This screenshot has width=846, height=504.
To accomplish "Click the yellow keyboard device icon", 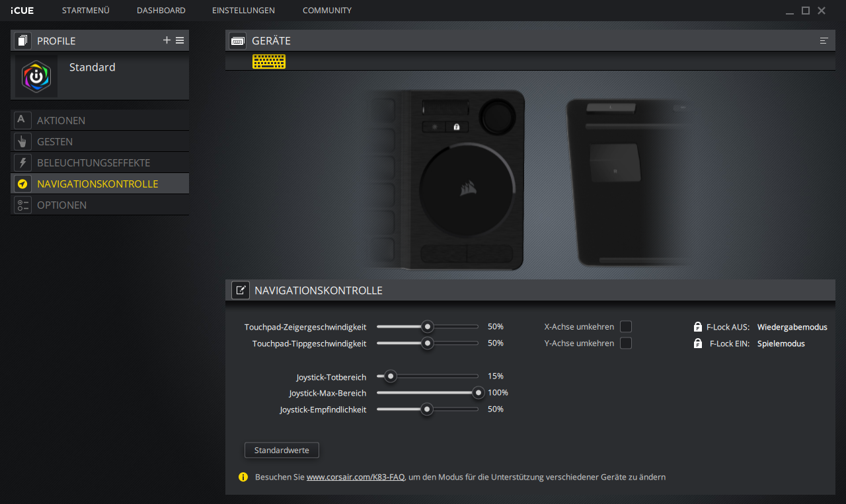I will click(x=269, y=61).
